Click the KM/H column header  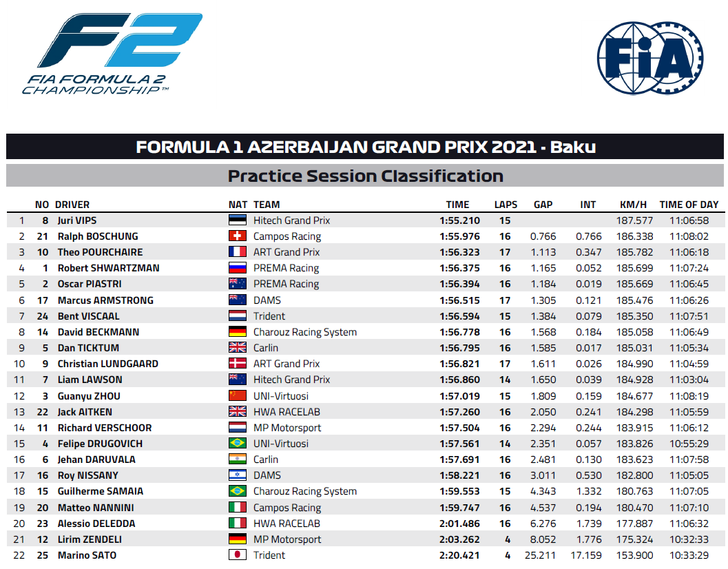[633, 205]
